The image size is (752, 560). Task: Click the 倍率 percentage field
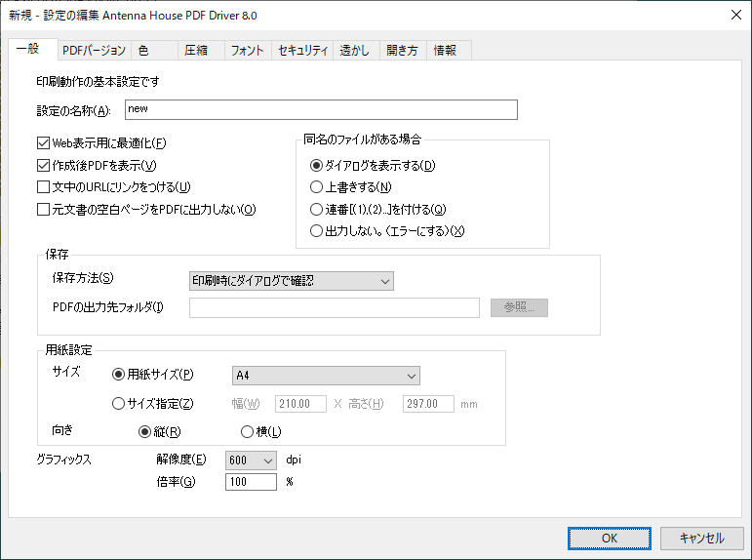pos(251,482)
